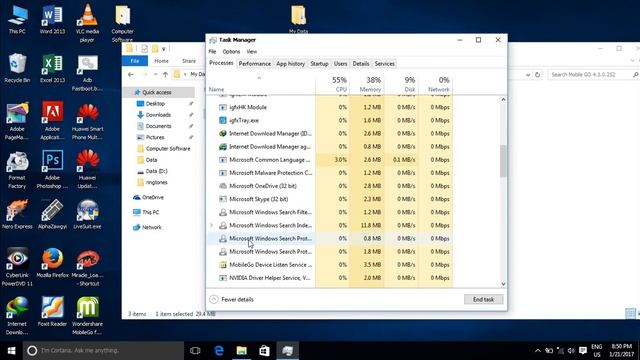Open the Windows Start button
The height and width of the screenshot is (360, 640).
click(11, 351)
